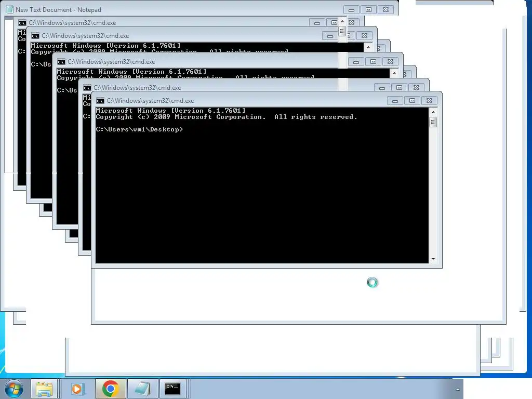
Task: Open the Windows Start menu orb
Action: (x=14, y=389)
